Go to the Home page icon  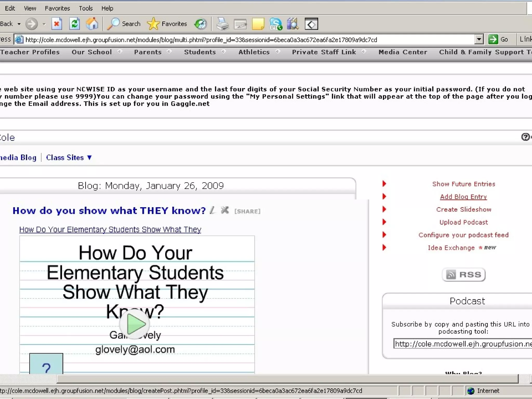pyautogui.click(x=92, y=24)
